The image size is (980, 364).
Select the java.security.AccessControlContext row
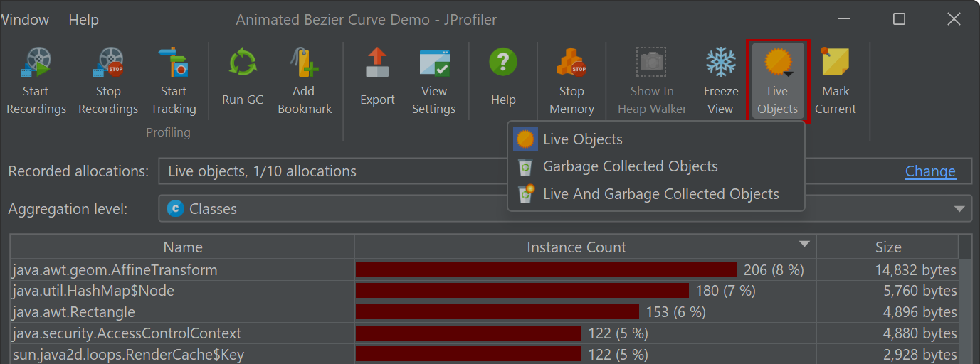[x=484, y=333]
